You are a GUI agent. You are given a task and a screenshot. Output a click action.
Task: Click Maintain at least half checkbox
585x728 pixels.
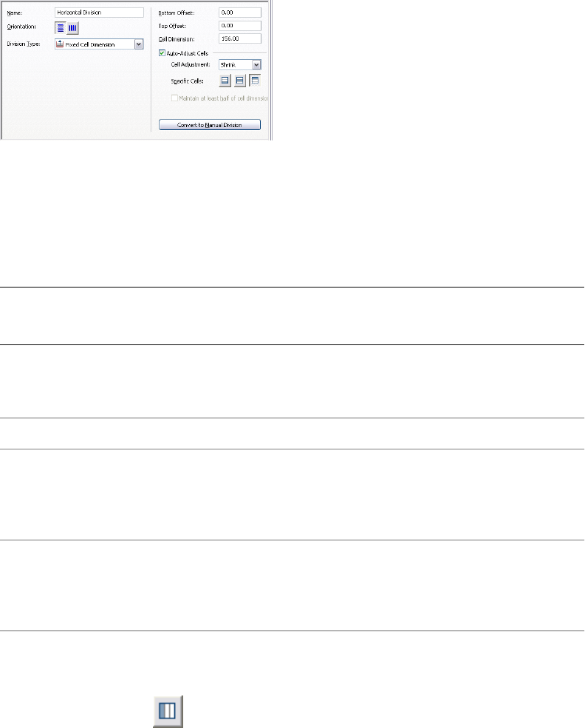click(x=174, y=98)
